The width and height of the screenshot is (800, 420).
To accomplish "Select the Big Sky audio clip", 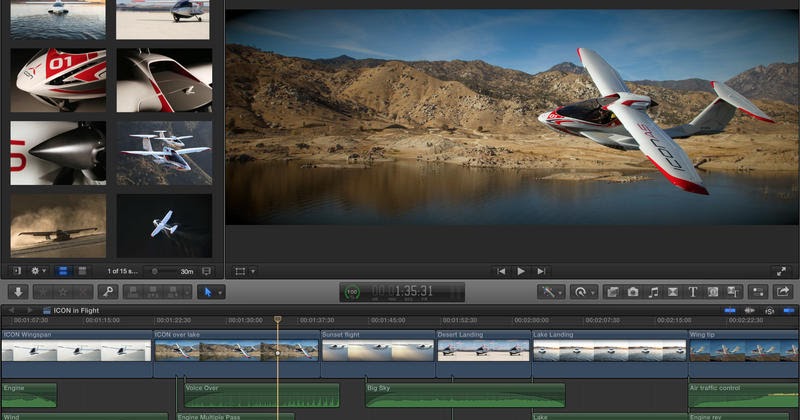I will click(465, 396).
